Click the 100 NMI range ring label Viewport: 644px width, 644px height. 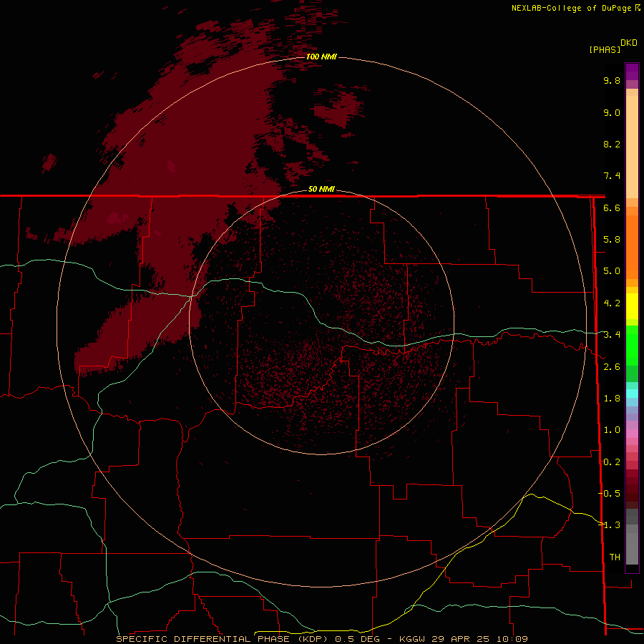(x=321, y=57)
